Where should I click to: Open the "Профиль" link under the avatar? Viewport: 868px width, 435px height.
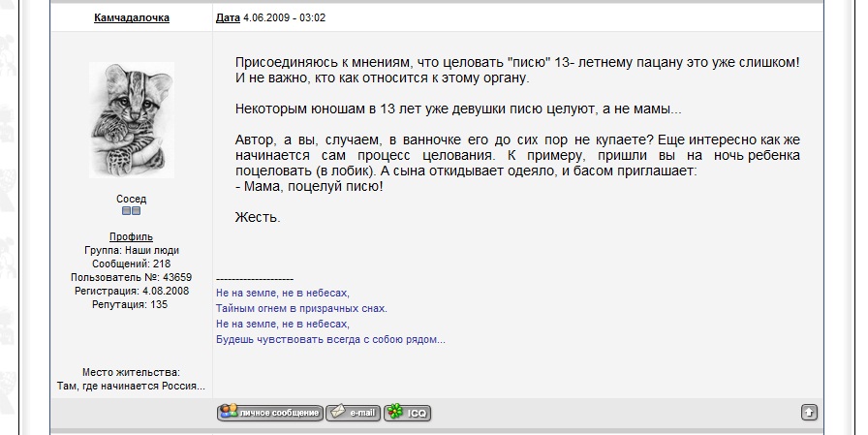131,236
